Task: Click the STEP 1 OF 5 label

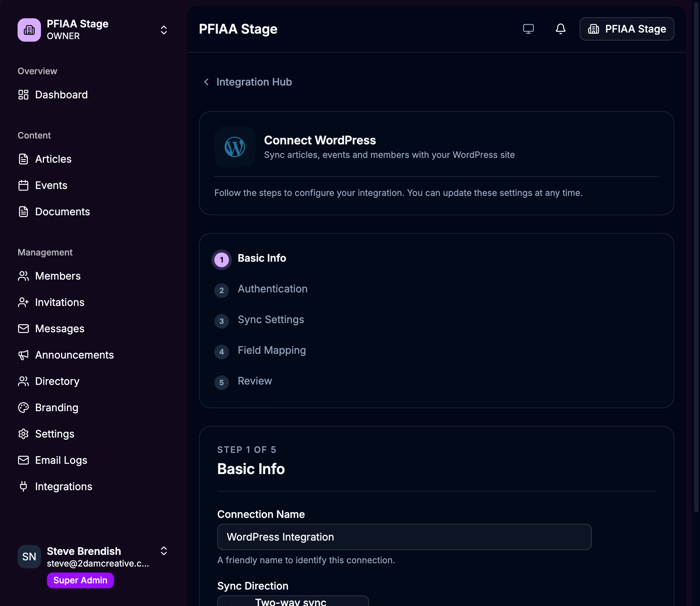Action: pos(247,450)
